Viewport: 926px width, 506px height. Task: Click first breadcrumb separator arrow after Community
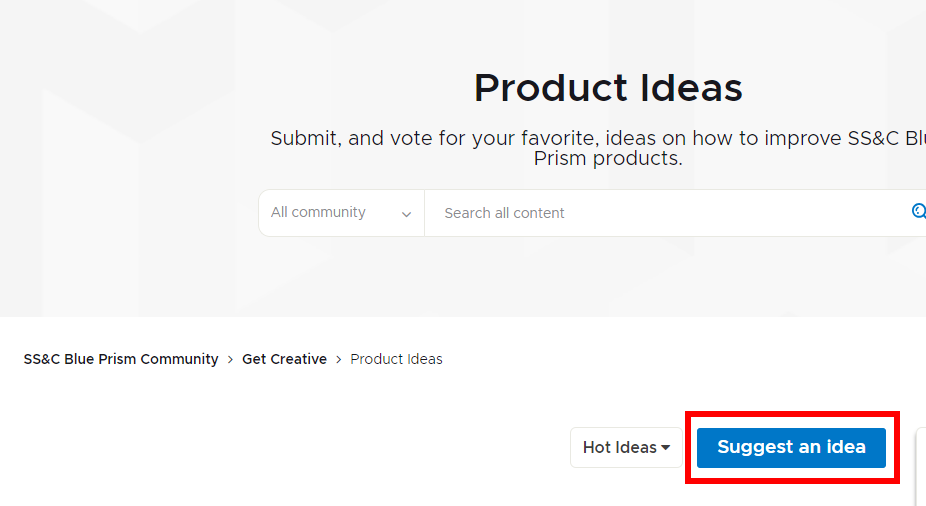(x=230, y=359)
